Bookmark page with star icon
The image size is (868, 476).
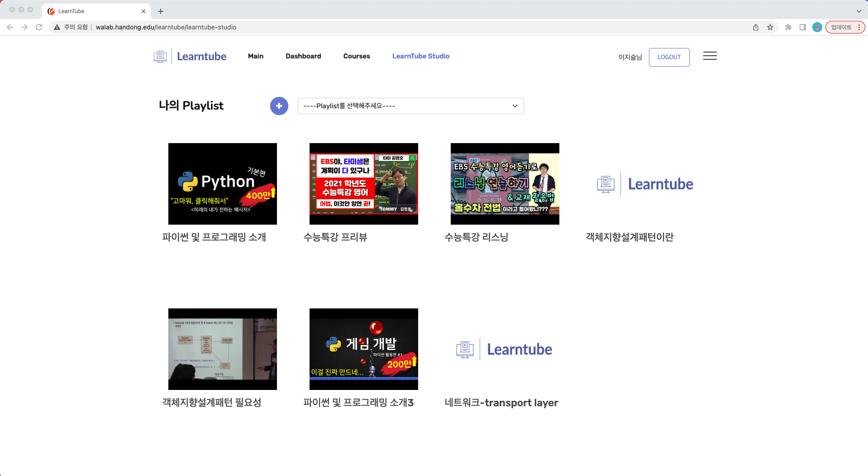(770, 27)
